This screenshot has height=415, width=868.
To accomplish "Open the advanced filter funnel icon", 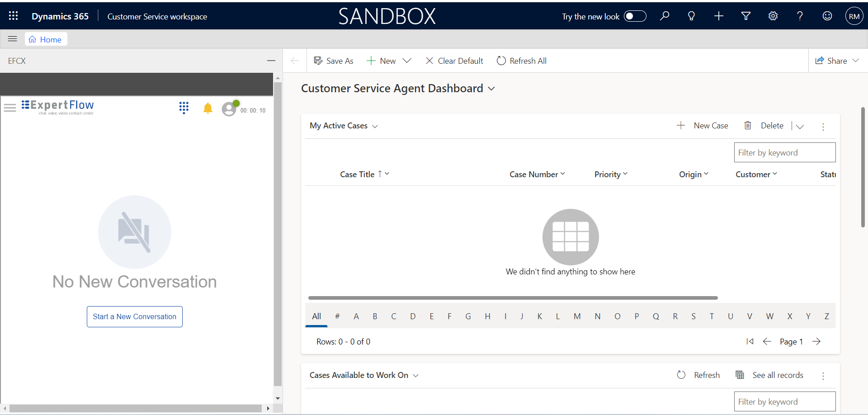I will click(746, 16).
